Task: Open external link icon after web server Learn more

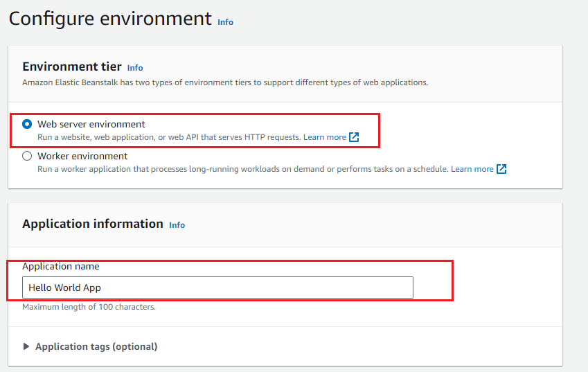Action: tap(354, 137)
